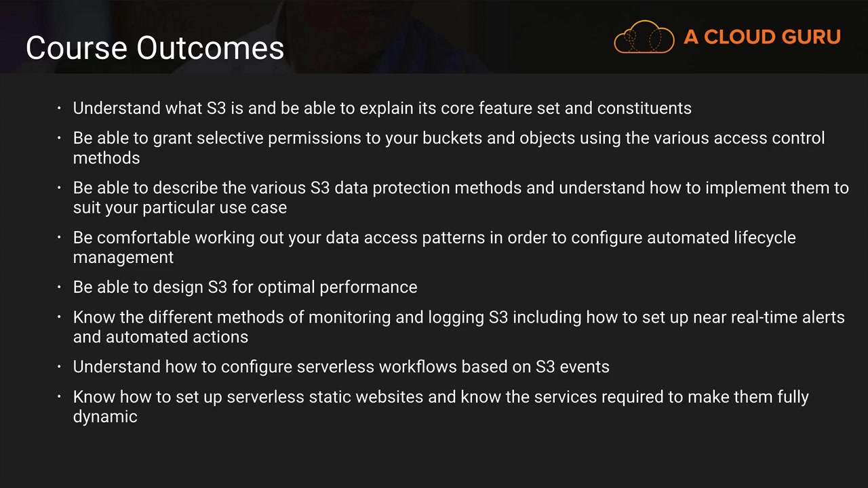
Task: Click the line "and automated actions"
Action: click(x=161, y=337)
